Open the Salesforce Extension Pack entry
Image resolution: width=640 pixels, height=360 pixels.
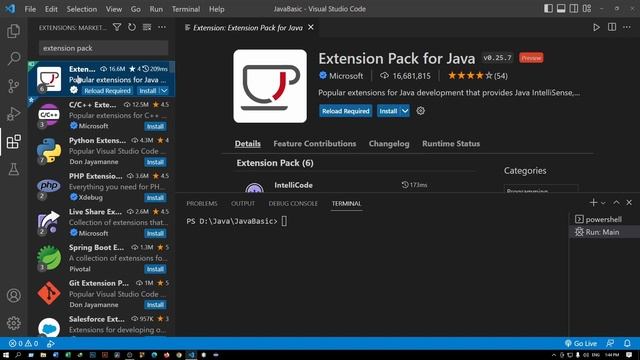point(101,325)
